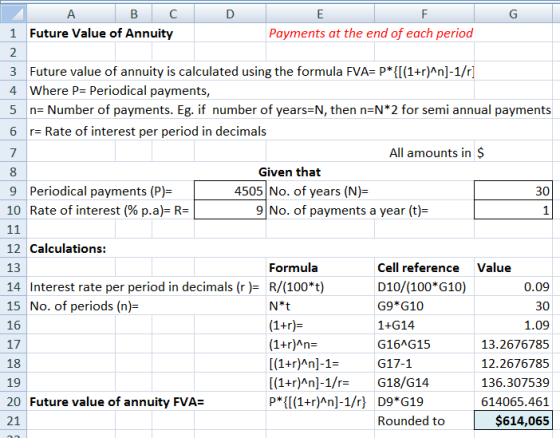This screenshot has width=560, height=438.
Task: Click the 'N*t' formula cell
Action: coord(320,306)
